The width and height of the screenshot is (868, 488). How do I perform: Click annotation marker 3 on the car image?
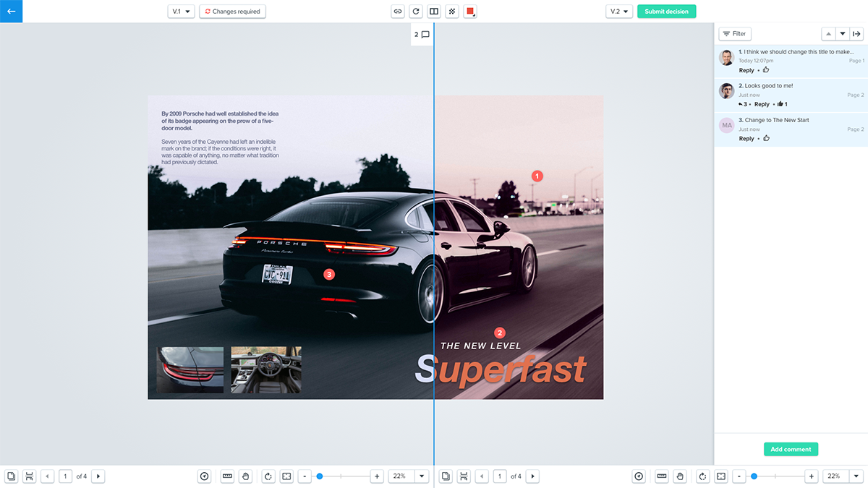coord(329,275)
